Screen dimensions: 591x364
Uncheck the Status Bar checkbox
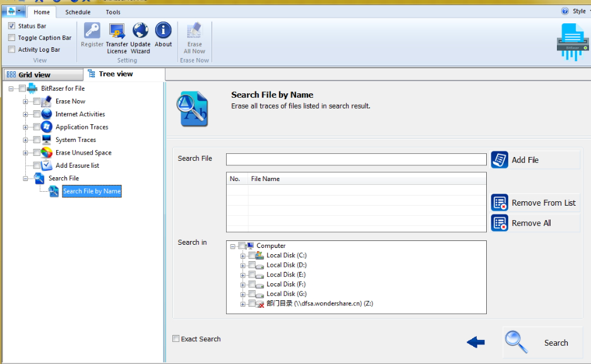(x=11, y=26)
